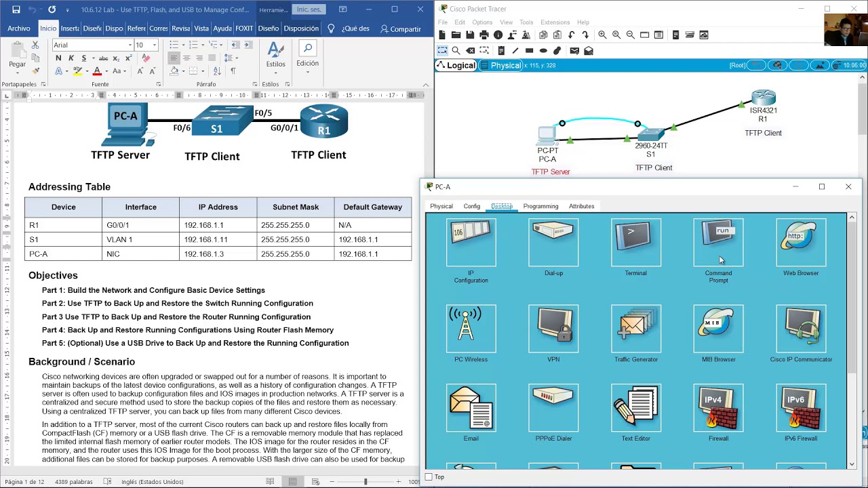The image size is (868, 488).
Task: Select the Delete tool in Packet Tracer
Action: pos(471,51)
